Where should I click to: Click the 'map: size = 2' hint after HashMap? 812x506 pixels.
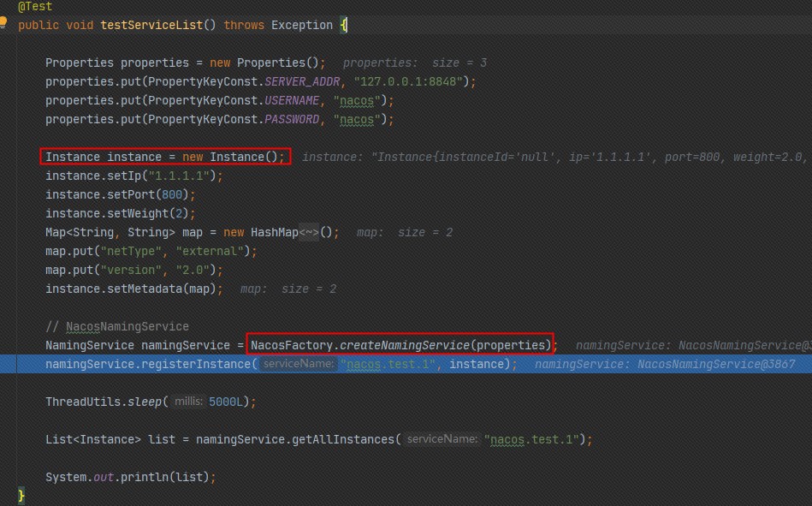[405, 232]
